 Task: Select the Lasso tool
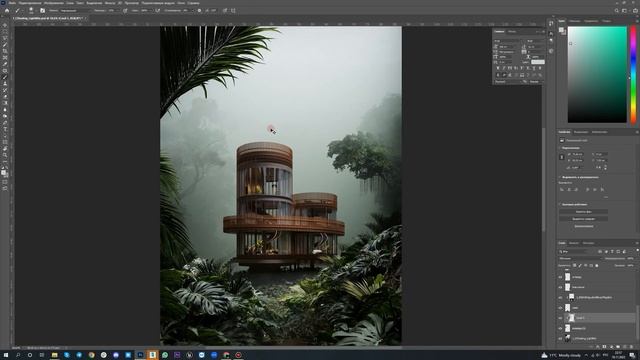pyautogui.click(x=5, y=38)
